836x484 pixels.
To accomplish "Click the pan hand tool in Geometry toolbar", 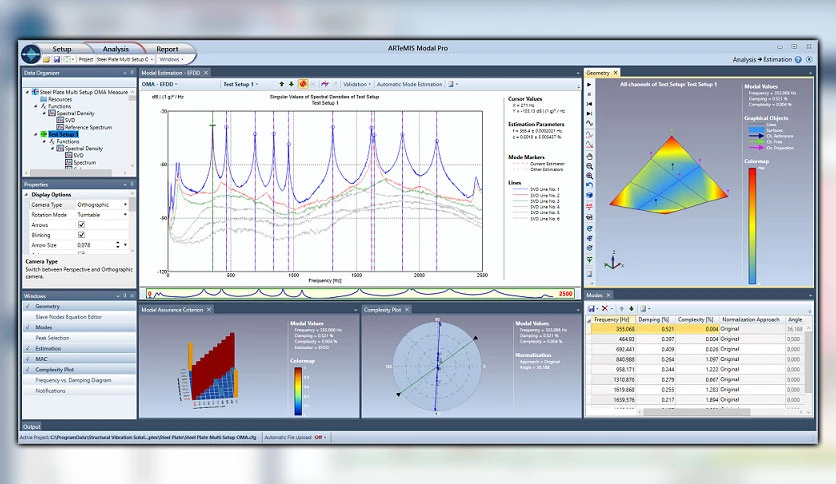I will [589, 156].
